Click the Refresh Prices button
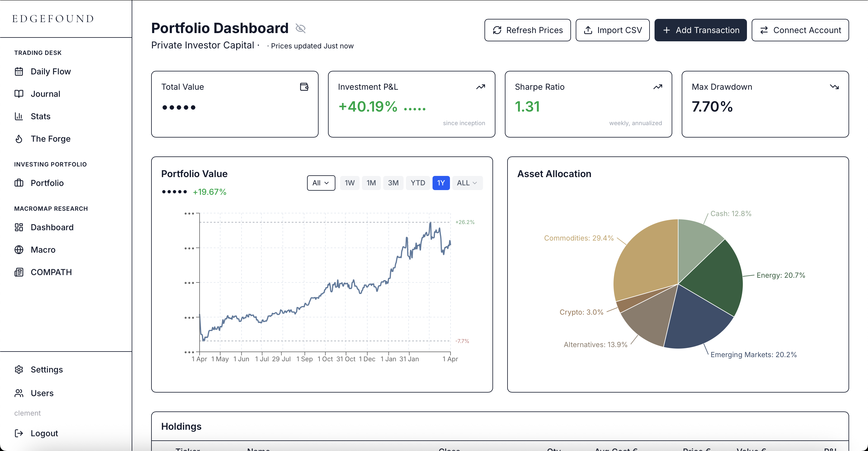The height and width of the screenshot is (451, 868). tap(527, 30)
